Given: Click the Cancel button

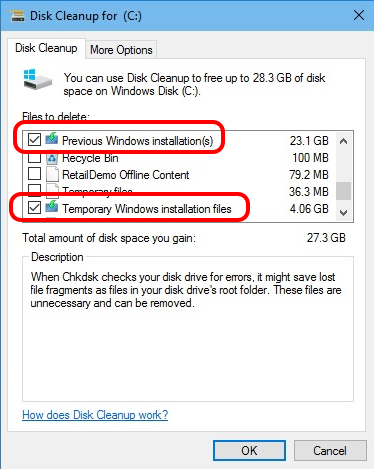Looking at the screenshot, I should [330, 451].
